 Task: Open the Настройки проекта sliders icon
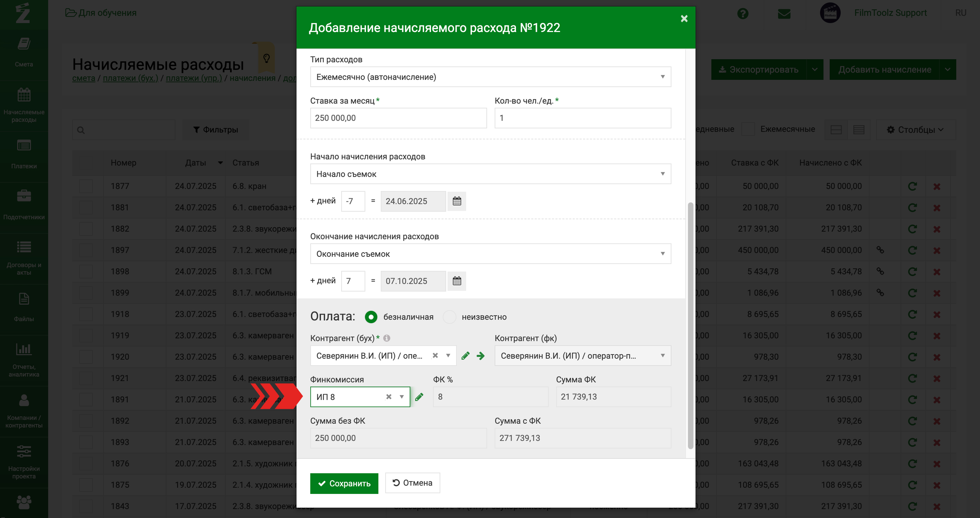click(24, 451)
